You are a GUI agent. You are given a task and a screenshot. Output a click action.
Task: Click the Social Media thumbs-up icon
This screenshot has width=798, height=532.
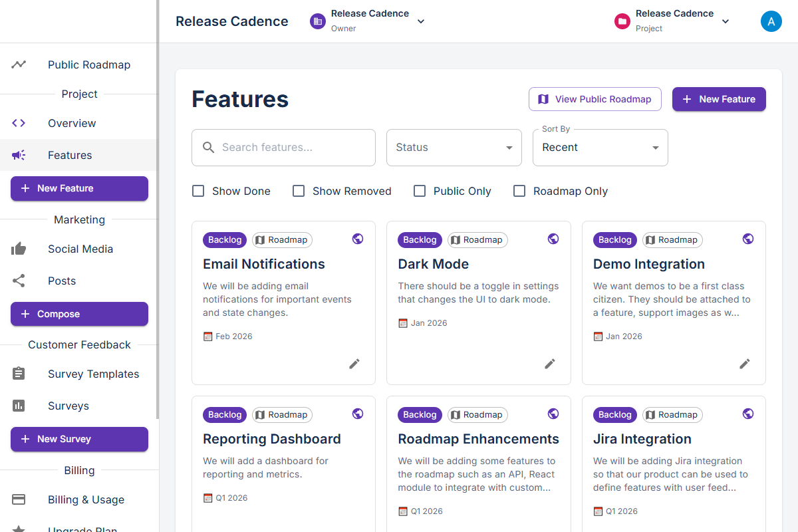(x=18, y=249)
